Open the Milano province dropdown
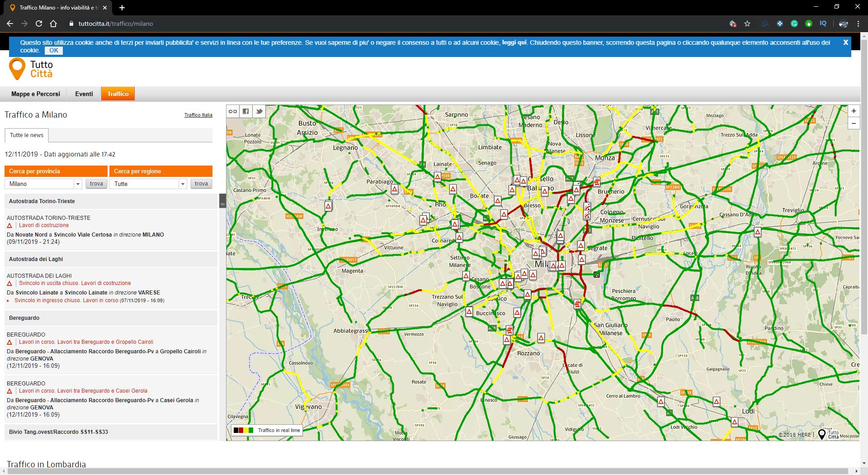 coord(78,184)
